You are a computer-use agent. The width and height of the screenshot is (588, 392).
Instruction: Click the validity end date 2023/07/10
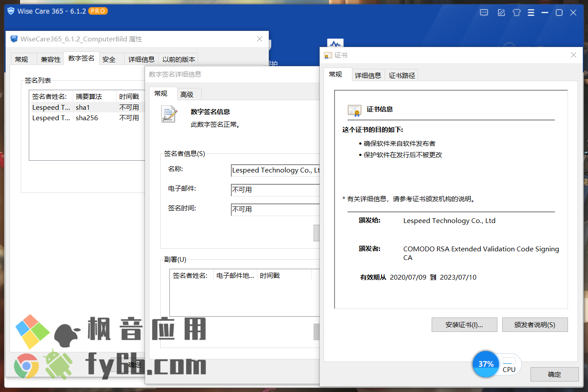pos(458,277)
